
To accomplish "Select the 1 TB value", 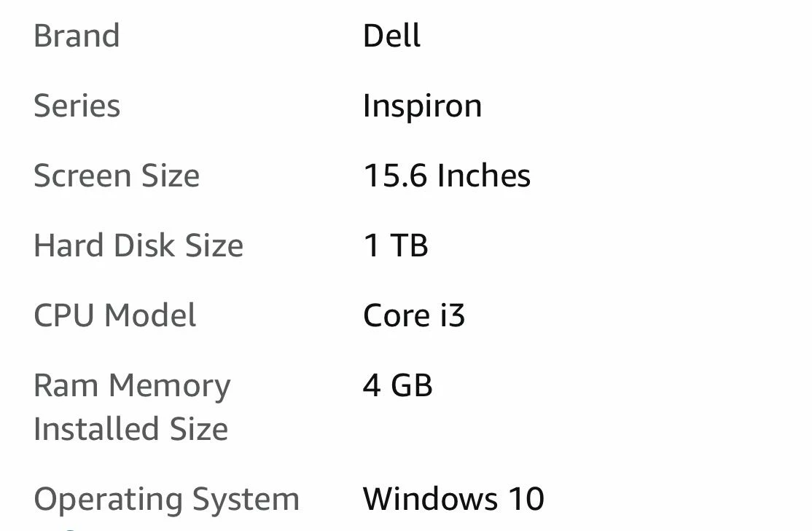I will point(395,246).
